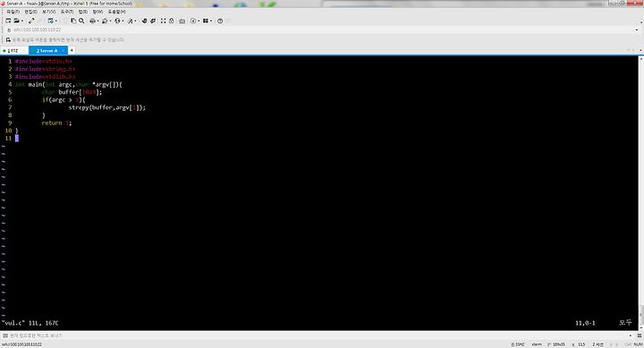Screen dimensions: 644x348
Task: Click the Find magnifier toolbar icon
Action: click(81, 21)
